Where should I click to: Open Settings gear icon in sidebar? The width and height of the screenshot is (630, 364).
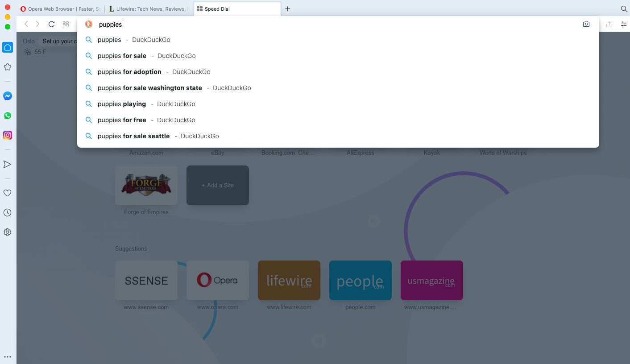(8, 232)
